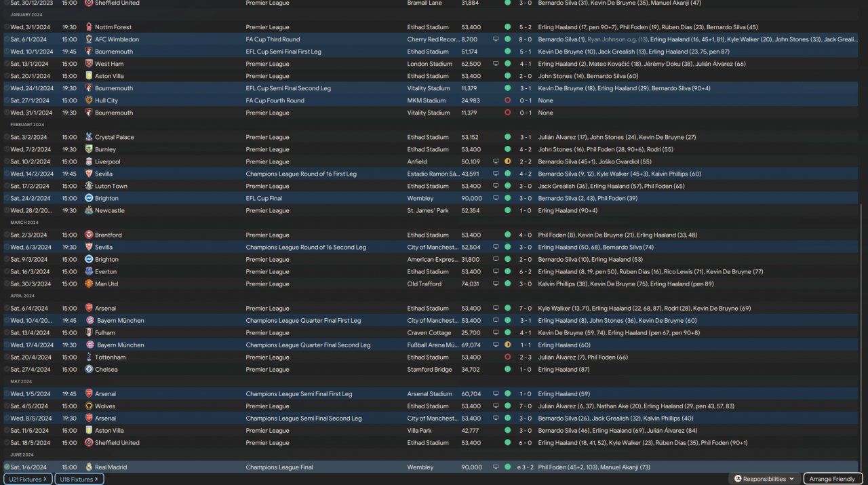Click the Brentford club badge
This screenshot has height=485, width=868.
[x=89, y=235]
